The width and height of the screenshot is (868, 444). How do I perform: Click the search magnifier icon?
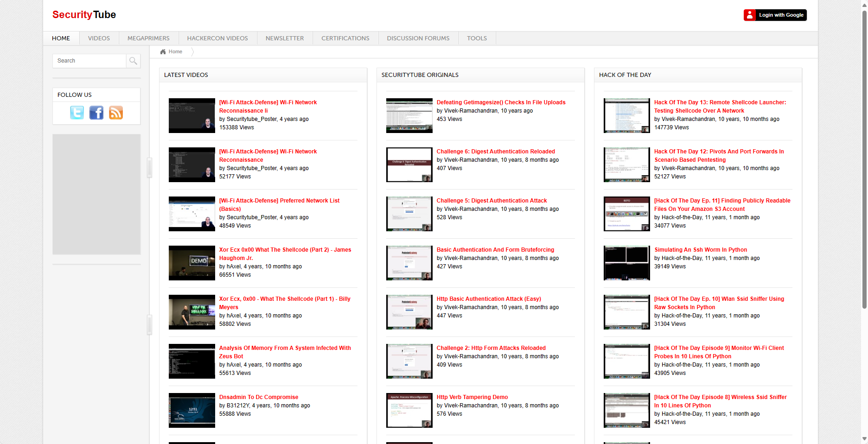[133, 61]
